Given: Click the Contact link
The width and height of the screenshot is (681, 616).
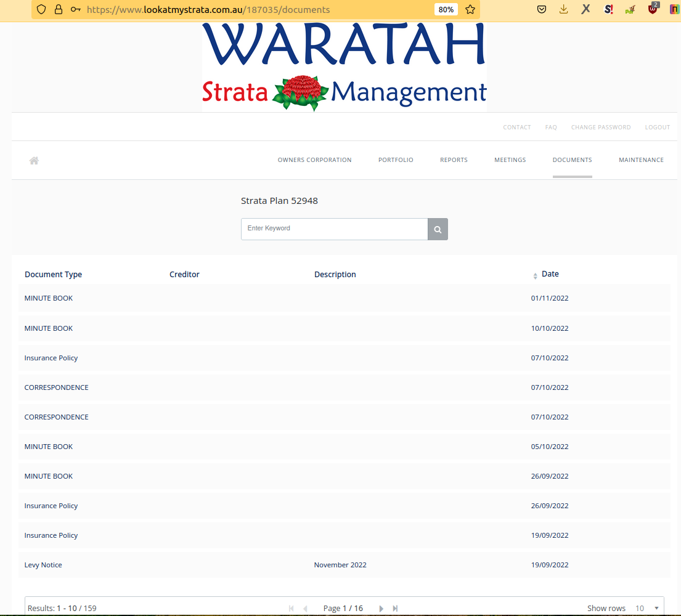Looking at the screenshot, I should pyautogui.click(x=517, y=127).
